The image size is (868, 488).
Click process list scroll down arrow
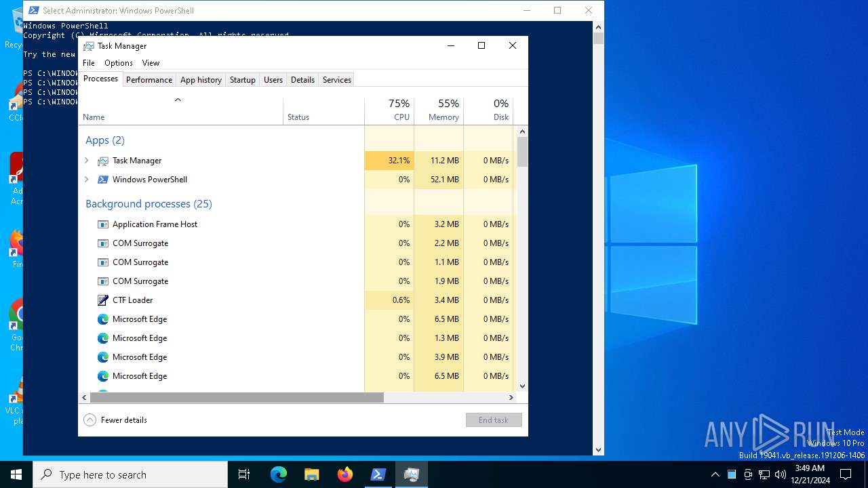coord(522,386)
